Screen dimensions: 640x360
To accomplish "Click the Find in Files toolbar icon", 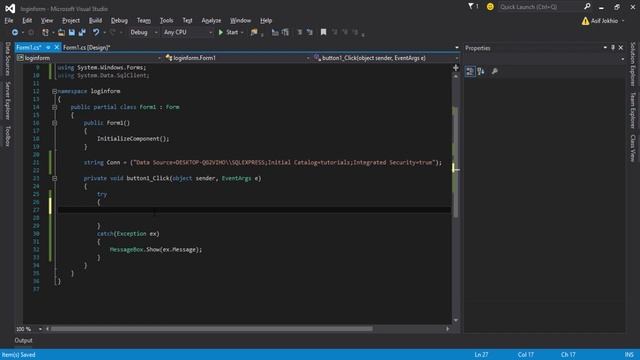I will pyautogui.click(x=254, y=32).
